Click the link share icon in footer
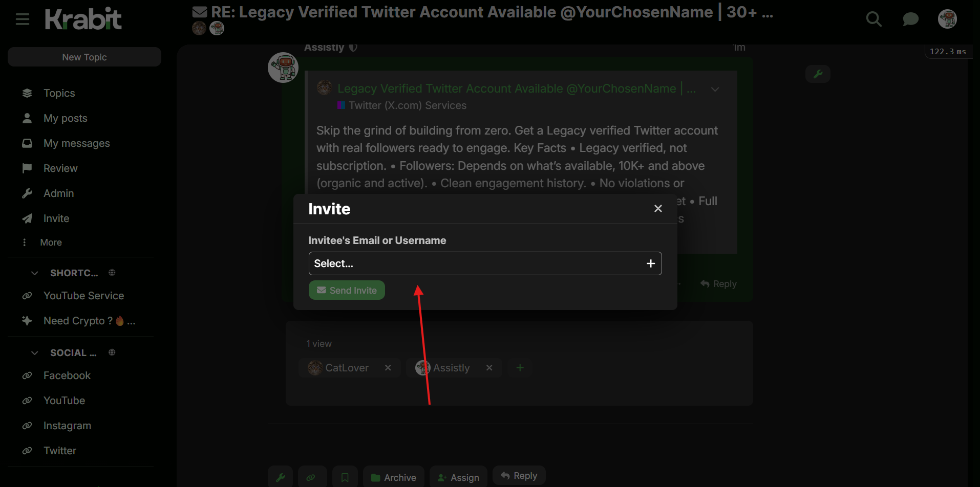This screenshot has width=980, height=487. coord(311,477)
